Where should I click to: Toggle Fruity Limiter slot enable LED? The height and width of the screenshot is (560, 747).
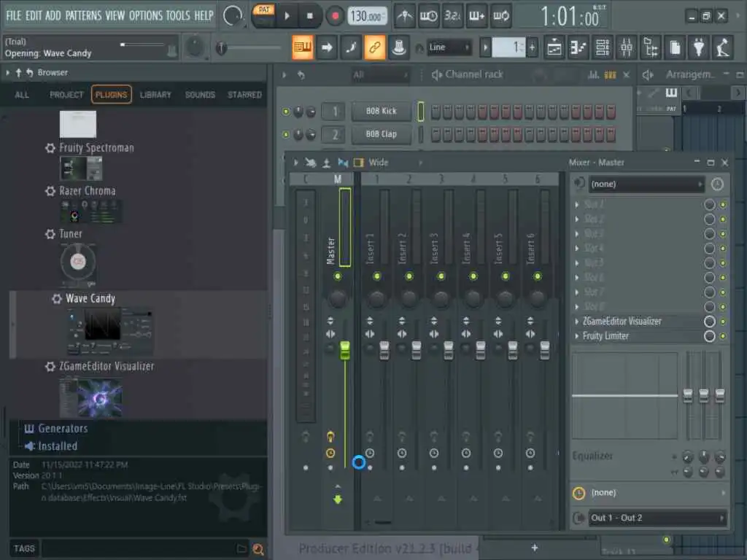[x=723, y=336]
